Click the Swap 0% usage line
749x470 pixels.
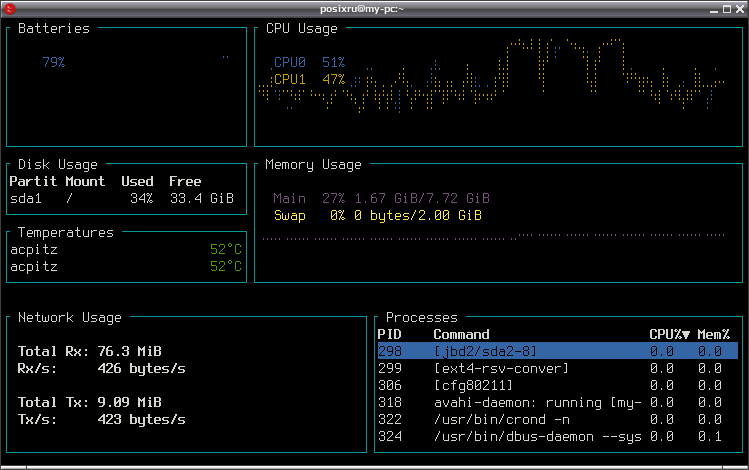click(377, 215)
